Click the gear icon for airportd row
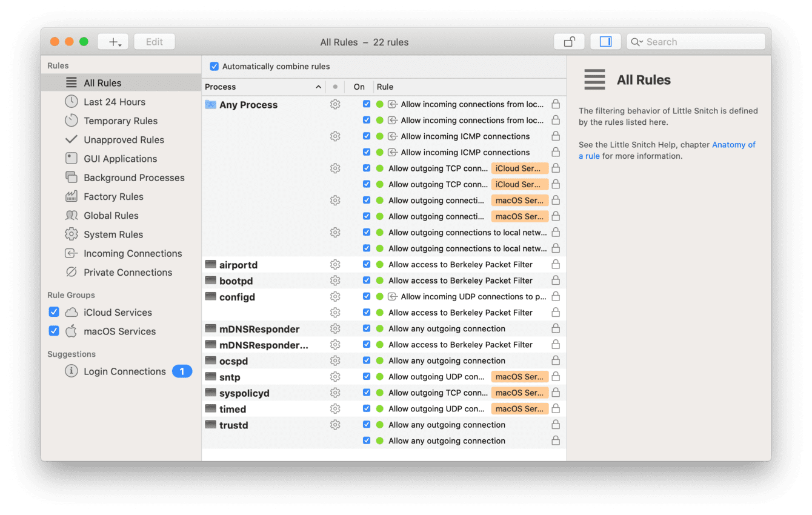The width and height of the screenshot is (812, 515). [335, 265]
